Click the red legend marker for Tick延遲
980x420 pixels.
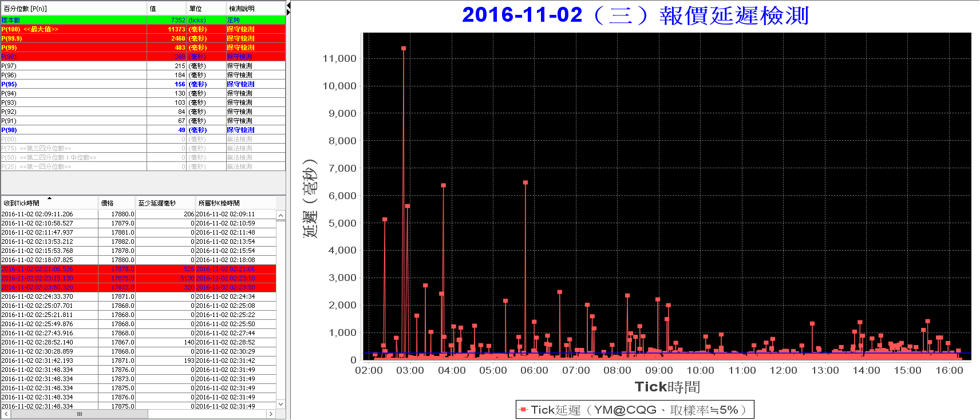pos(523,410)
